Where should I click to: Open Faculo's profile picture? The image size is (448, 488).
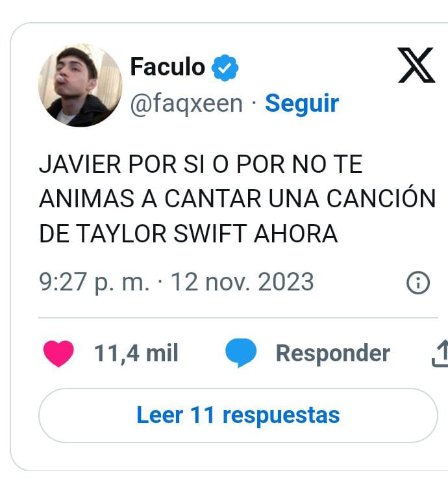click(81, 85)
